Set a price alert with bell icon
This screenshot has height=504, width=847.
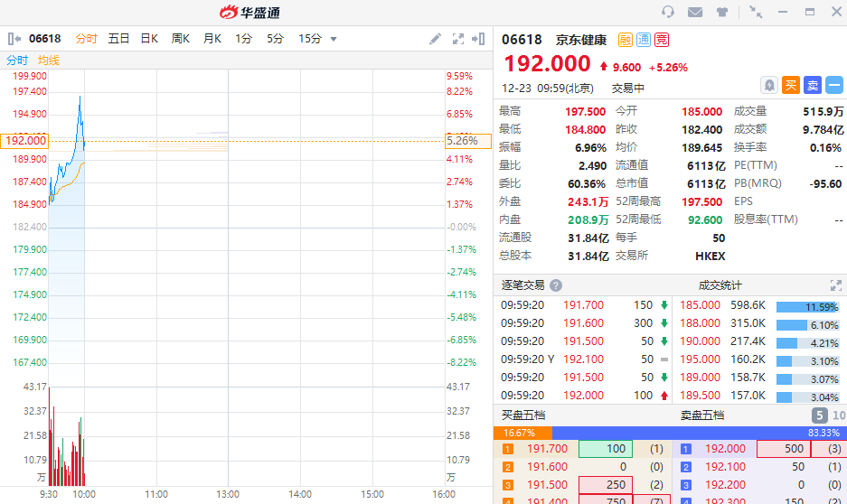(x=768, y=85)
